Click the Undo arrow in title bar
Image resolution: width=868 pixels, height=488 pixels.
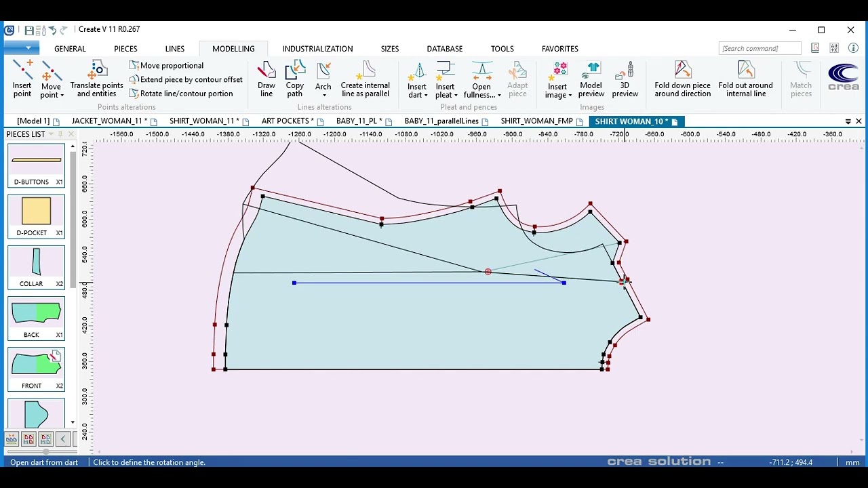click(x=52, y=30)
